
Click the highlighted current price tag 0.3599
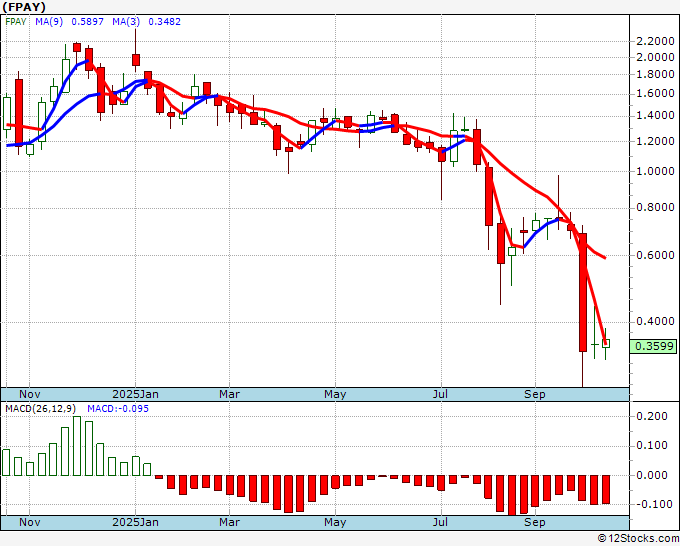pos(654,346)
